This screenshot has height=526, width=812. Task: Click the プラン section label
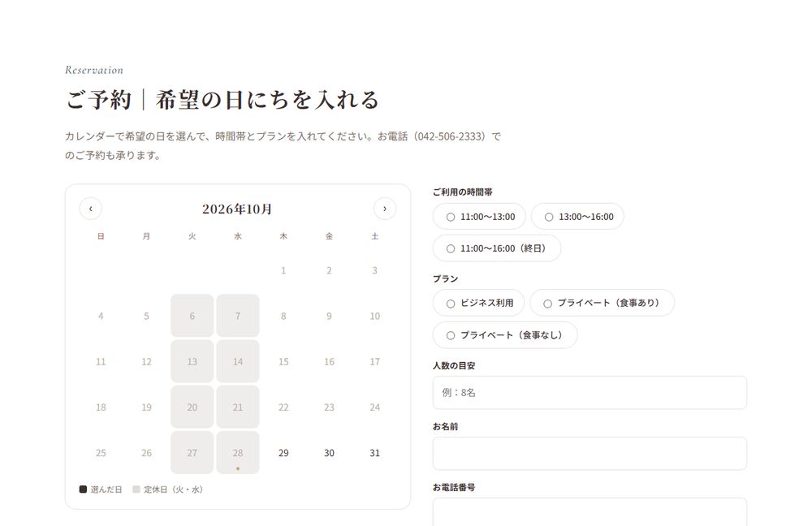coord(445,278)
